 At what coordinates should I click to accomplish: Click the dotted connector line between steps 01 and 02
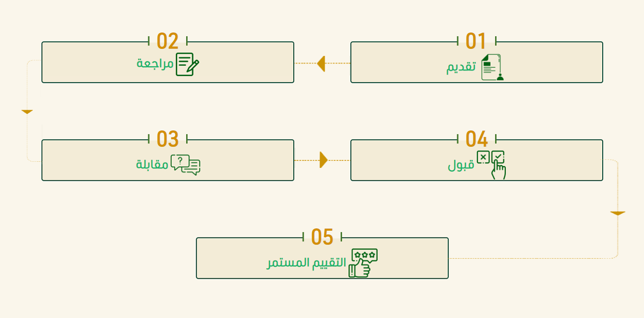322,63
